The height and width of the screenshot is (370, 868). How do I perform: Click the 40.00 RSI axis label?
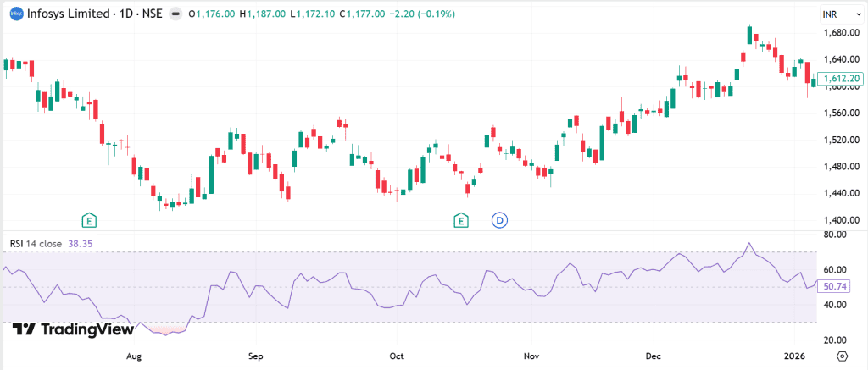click(x=835, y=305)
